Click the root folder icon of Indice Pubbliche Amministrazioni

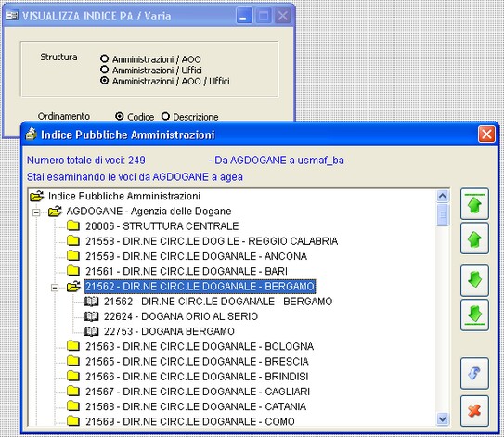click(x=37, y=196)
